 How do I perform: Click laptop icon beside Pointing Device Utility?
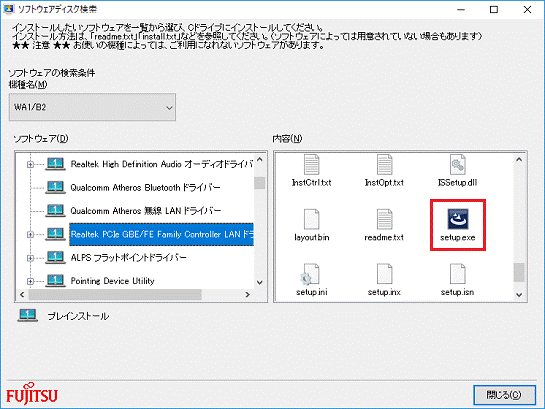(55, 280)
